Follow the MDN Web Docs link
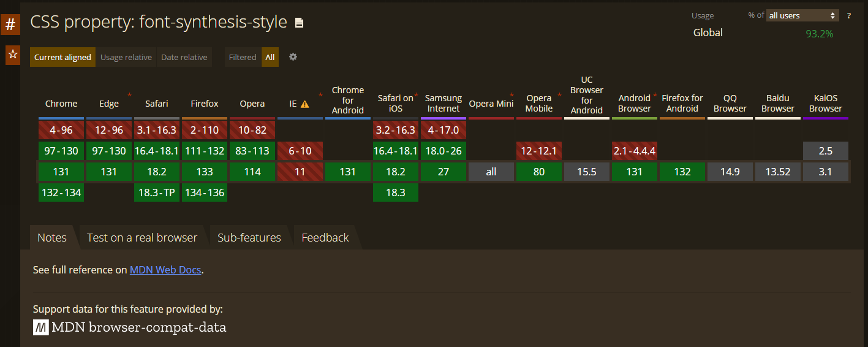Image resolution: width=868 pixels, height=347 pixels. [x=165, y=270]
